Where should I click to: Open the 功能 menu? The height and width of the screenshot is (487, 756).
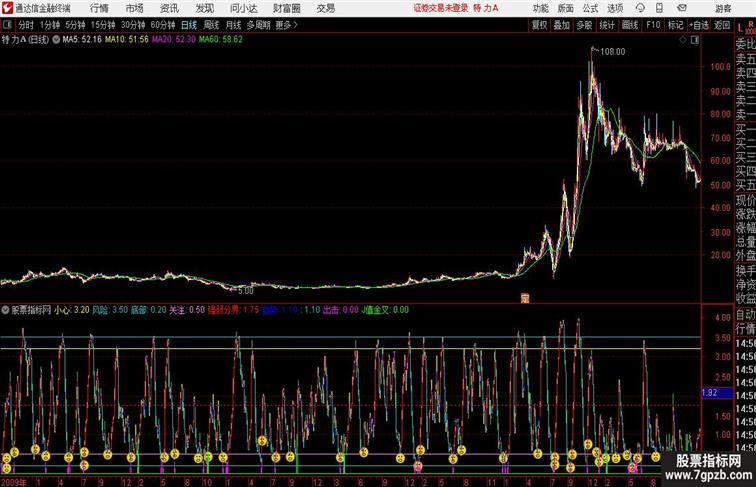[x=540, y=8]
